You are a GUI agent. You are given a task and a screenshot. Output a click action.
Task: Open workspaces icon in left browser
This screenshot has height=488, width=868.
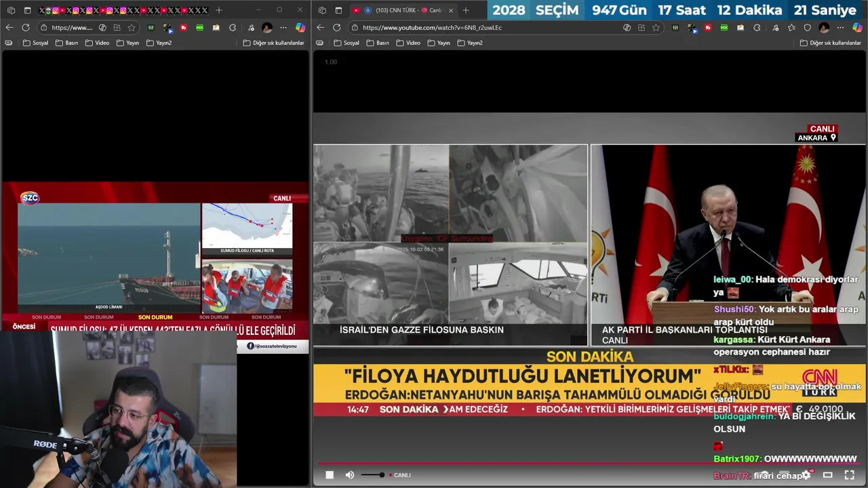click(11, 10)
